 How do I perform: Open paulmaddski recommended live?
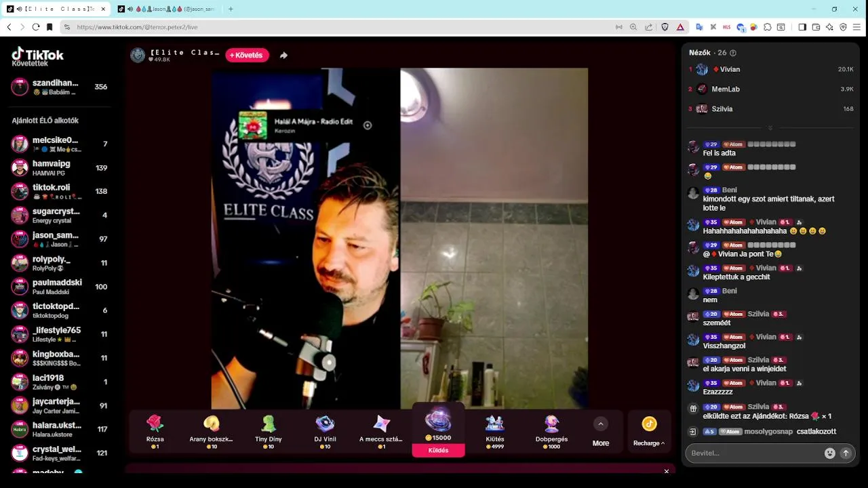60,287
